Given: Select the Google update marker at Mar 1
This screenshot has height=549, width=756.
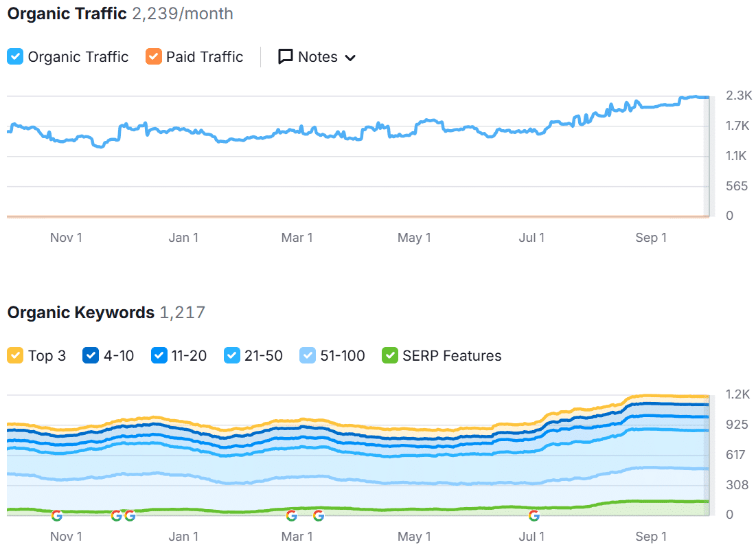Looking at the screenshot, I should tap(292, 515).
